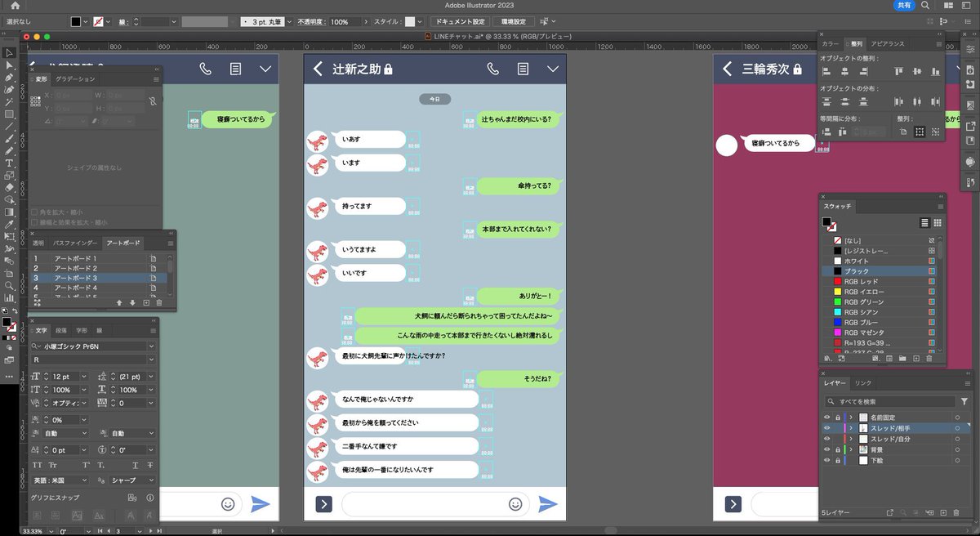Click the 共有 share button
The height and width of the screenshot is (536, 980).
tap(904, 6)
